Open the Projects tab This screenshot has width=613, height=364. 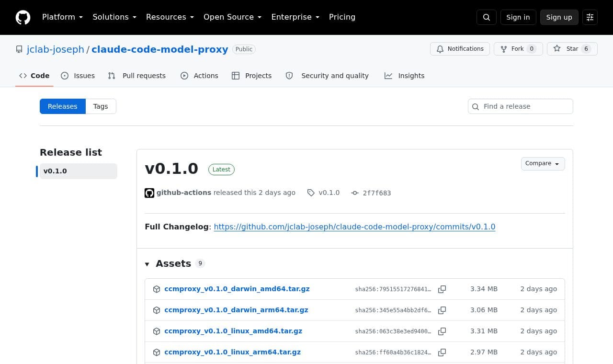coord(252,76)
